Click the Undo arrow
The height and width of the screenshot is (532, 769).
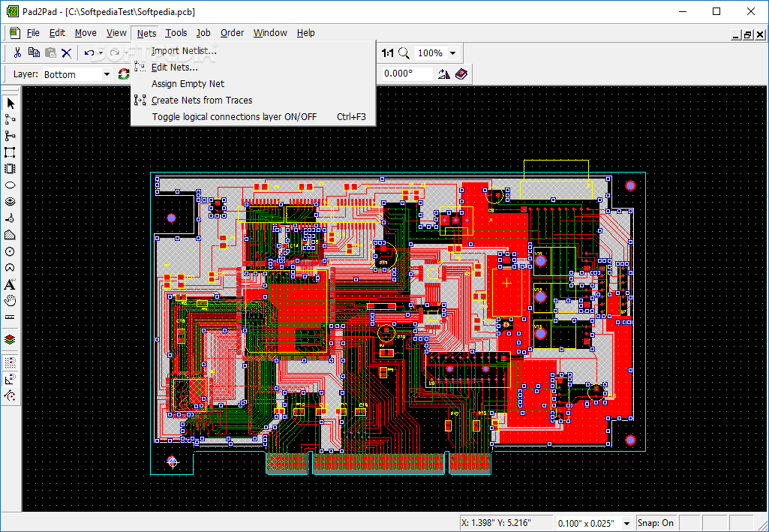(x=89, y=53)
